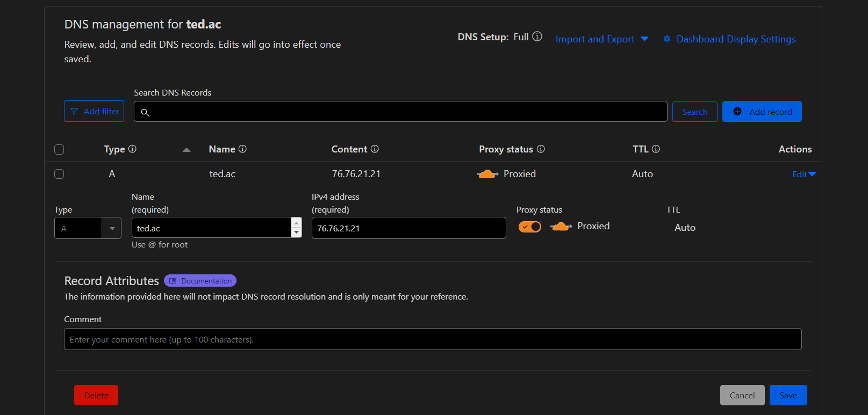The height and width of the screenshot is (415, 868).
Task: Save the DNS record changes
Action: click(788, 395)
